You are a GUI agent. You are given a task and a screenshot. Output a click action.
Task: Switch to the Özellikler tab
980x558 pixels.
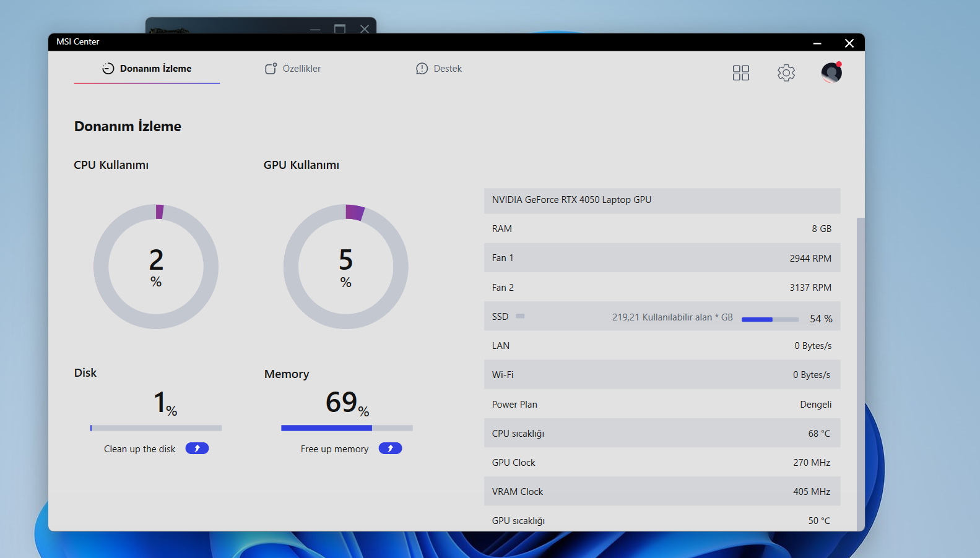293,69
